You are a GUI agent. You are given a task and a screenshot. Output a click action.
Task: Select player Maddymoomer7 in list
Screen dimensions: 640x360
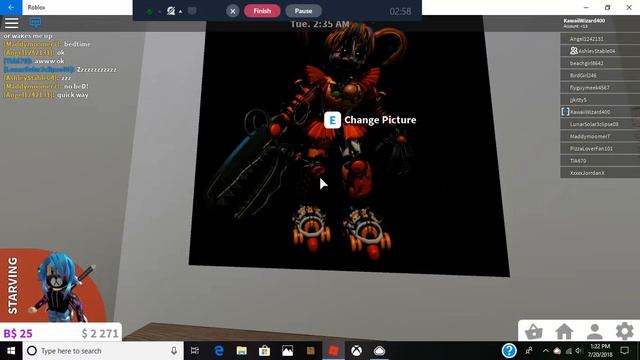coord(600,136)
